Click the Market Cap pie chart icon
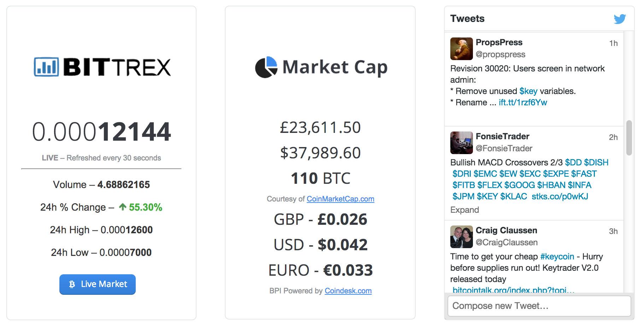 click(x=266, y=67)
